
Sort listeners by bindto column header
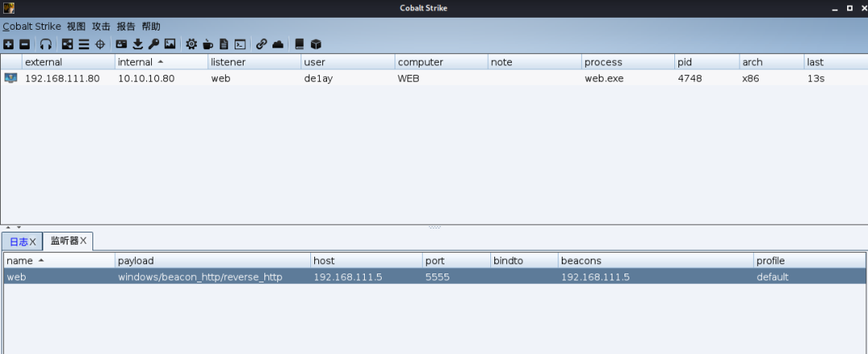pos(524,261)
